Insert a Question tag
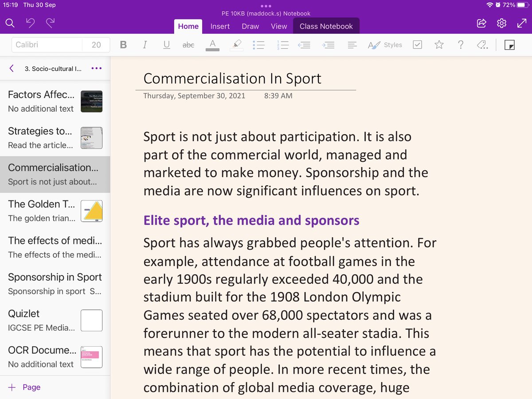Image resolution: width=532 pixels, height=399 pixels. (x=460, y=44)
